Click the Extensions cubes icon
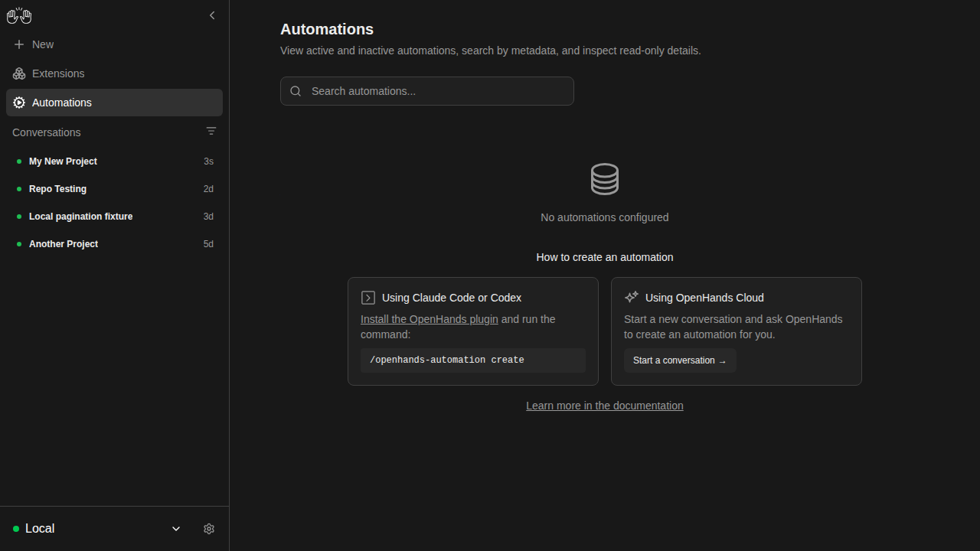This screenshot has width=980, height=551. (x=19, y=73)
